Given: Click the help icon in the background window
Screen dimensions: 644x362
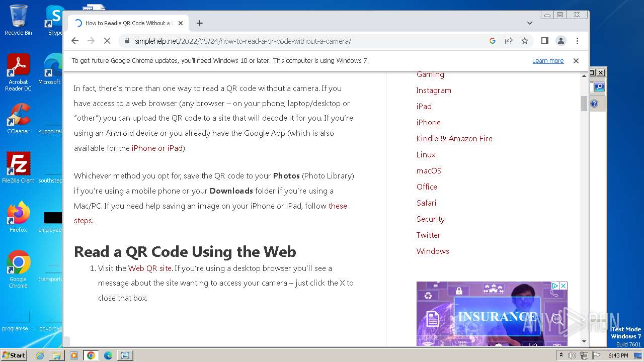Looking at the screenshot, I should pyautogui.click(x=594, y=104).
